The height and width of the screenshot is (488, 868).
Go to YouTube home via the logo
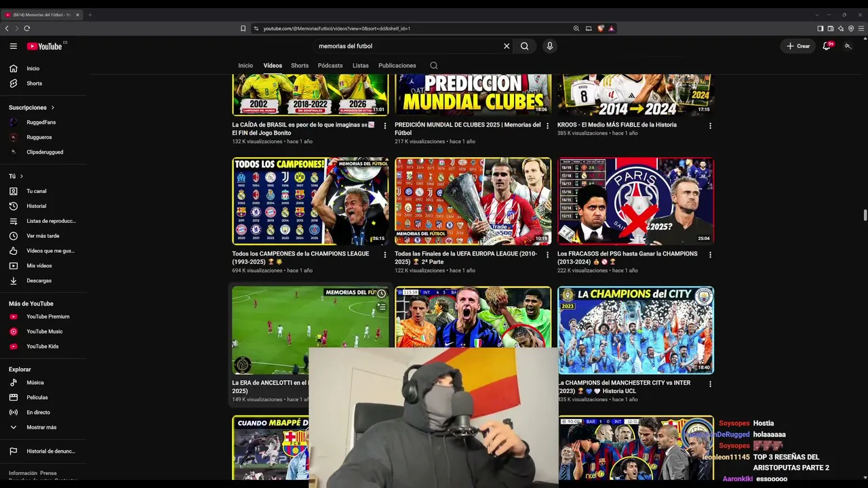[45, 46]
